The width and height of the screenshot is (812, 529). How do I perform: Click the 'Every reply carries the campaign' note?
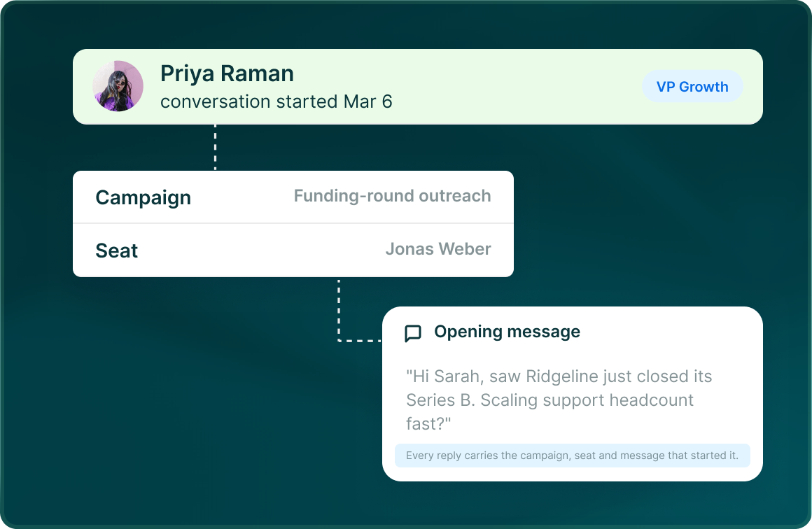pos(572,456)
